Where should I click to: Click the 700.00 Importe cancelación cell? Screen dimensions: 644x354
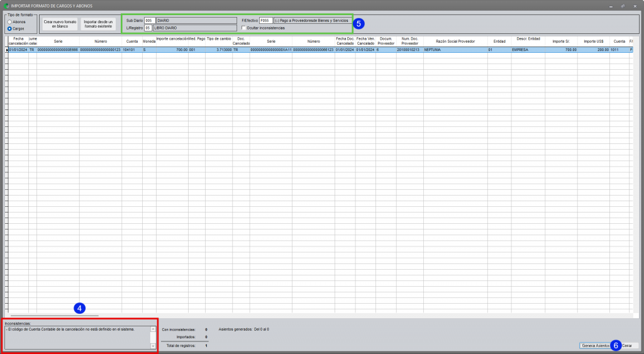coord(172,50)
